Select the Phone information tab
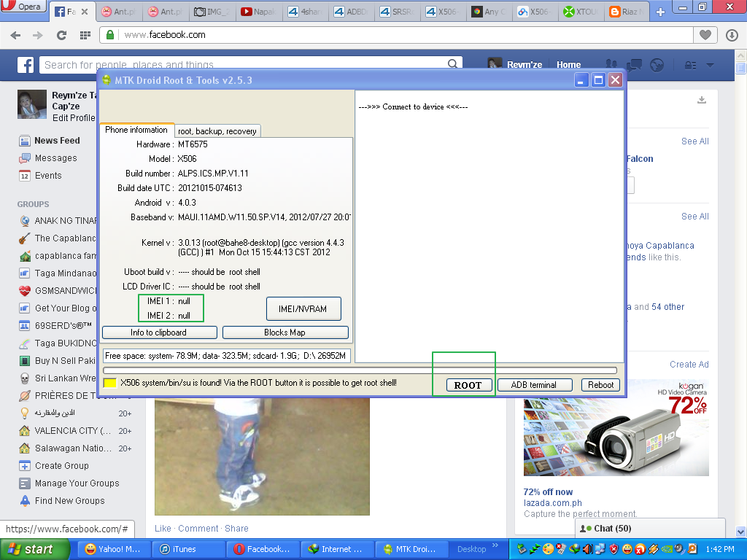 [x=136, y=130]
